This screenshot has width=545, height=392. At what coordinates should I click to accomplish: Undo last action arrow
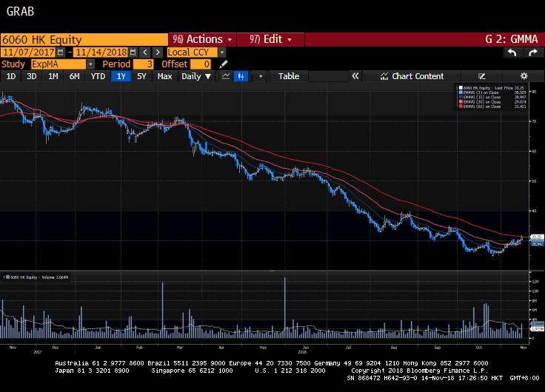(512, 53)
